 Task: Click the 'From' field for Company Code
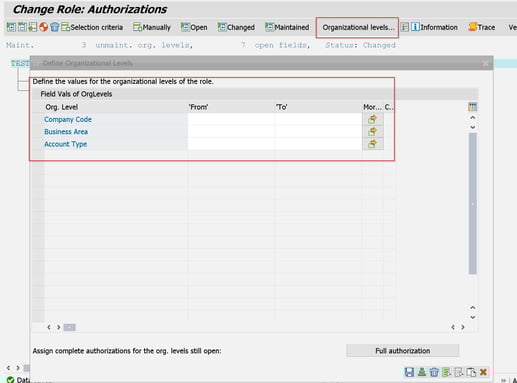(x=231, y=119)
